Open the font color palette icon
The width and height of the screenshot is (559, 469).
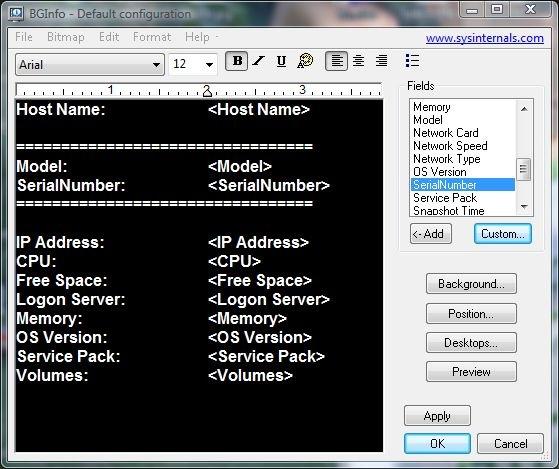pos(305,61)
